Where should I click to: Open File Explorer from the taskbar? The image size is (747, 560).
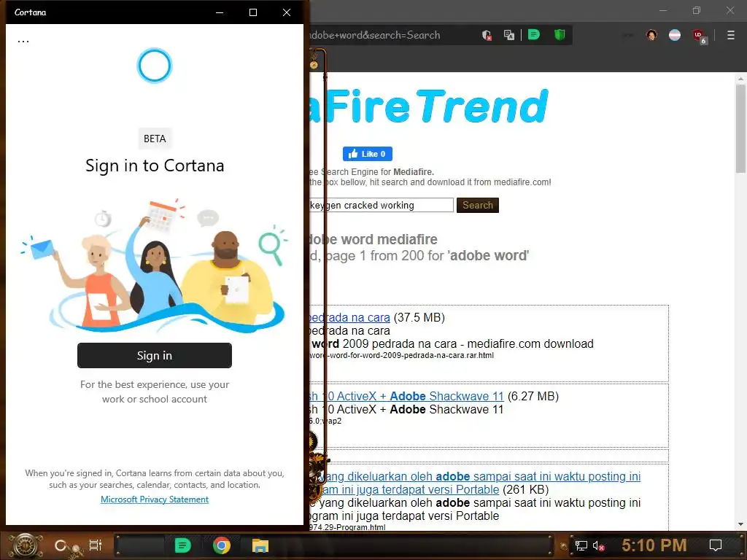pos(260,545)
